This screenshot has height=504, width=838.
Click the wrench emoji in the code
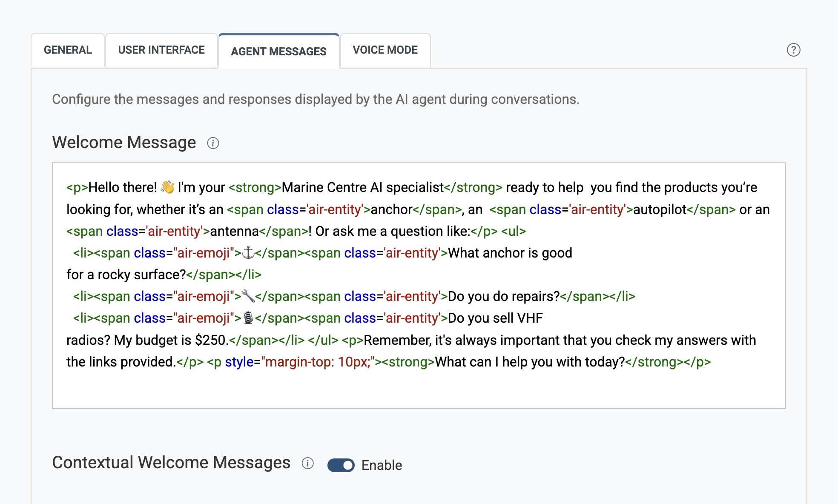tap(248, 296)
